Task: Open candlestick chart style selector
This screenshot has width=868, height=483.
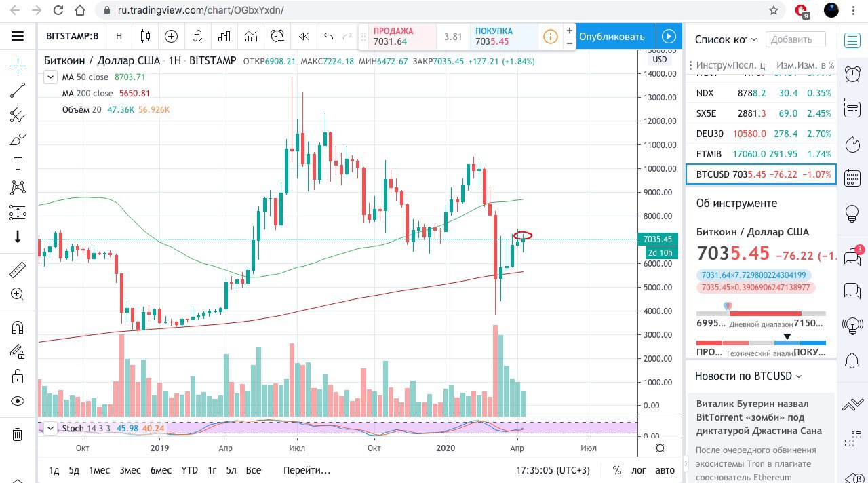Action: point(145,36)
